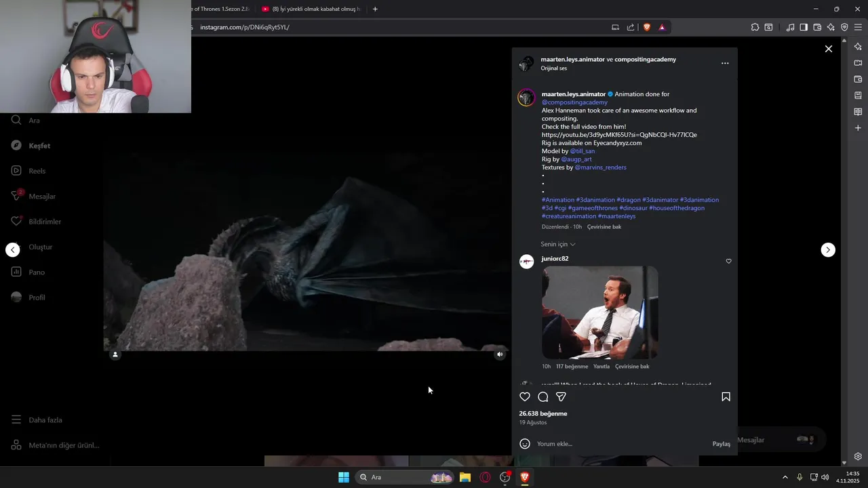
Task: Open Mesajlar inbox in sidebar
Action: tap(34, 197)
